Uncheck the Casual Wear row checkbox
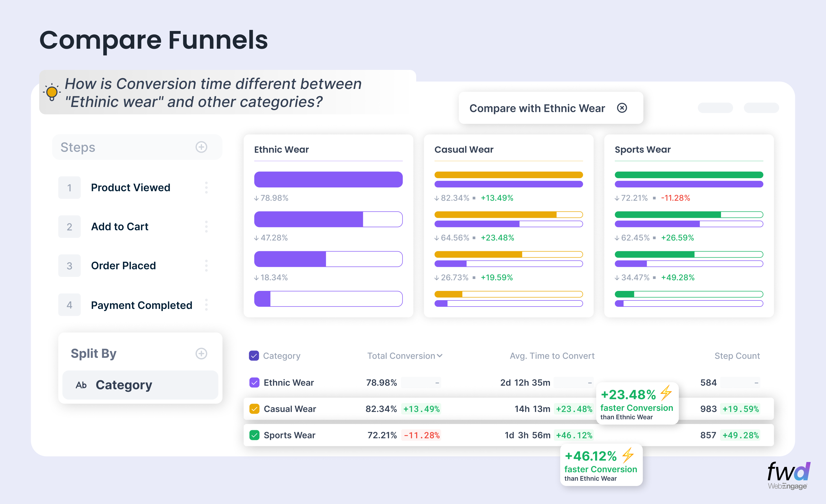826x504 pixels. (254, 409)
